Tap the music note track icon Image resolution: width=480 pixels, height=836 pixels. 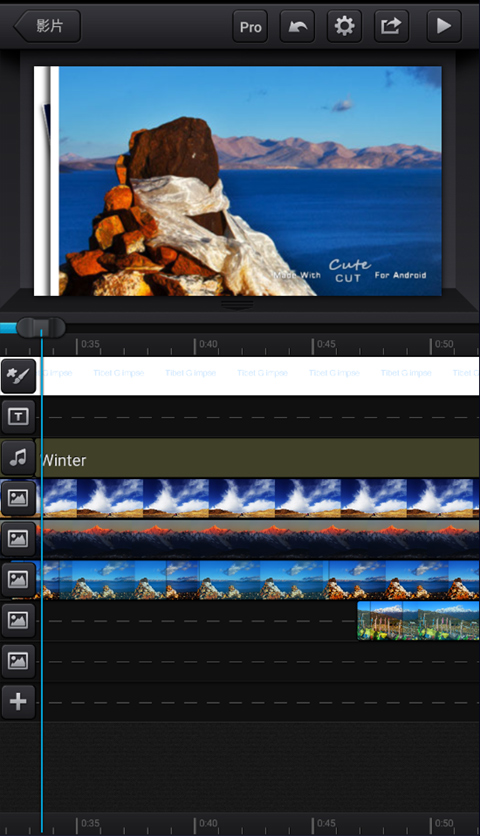pos(18,457)
